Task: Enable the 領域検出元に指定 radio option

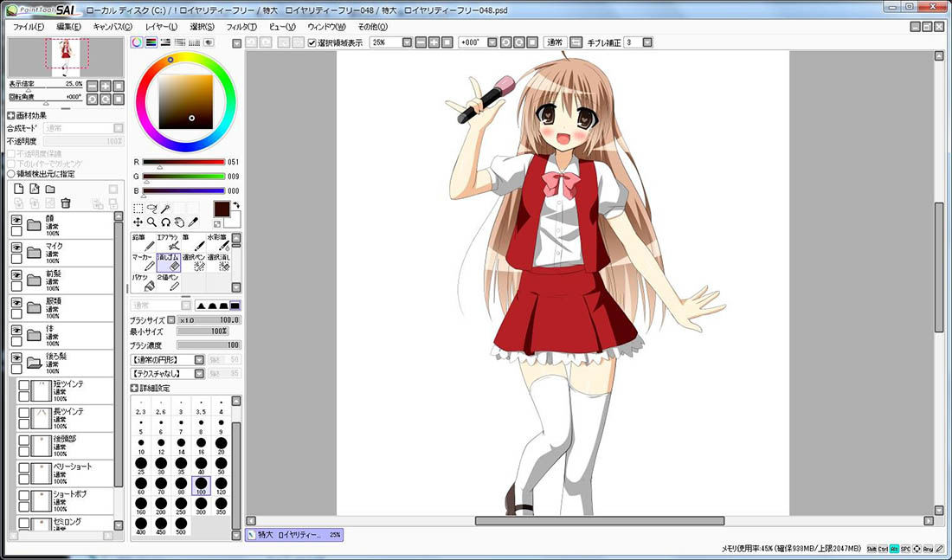Action: click(11, 174)
